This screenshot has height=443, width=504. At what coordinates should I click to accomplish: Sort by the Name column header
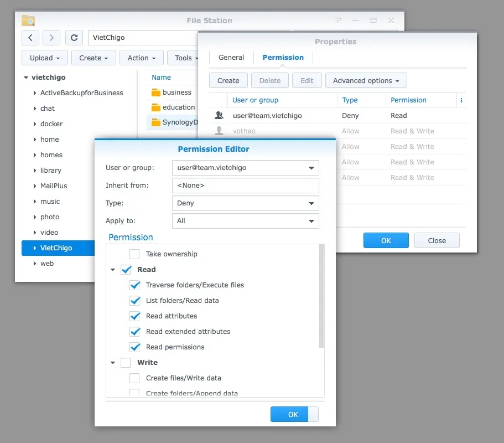[x=161, y=77]
